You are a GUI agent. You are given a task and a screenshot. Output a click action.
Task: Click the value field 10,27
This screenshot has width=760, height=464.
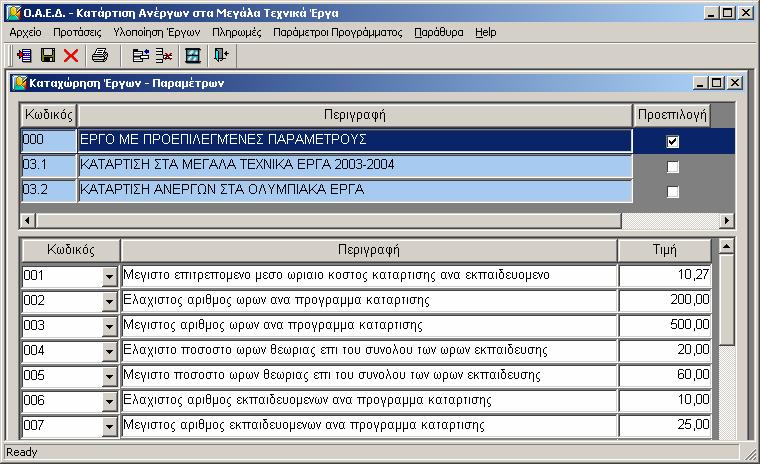click(665, 275)
